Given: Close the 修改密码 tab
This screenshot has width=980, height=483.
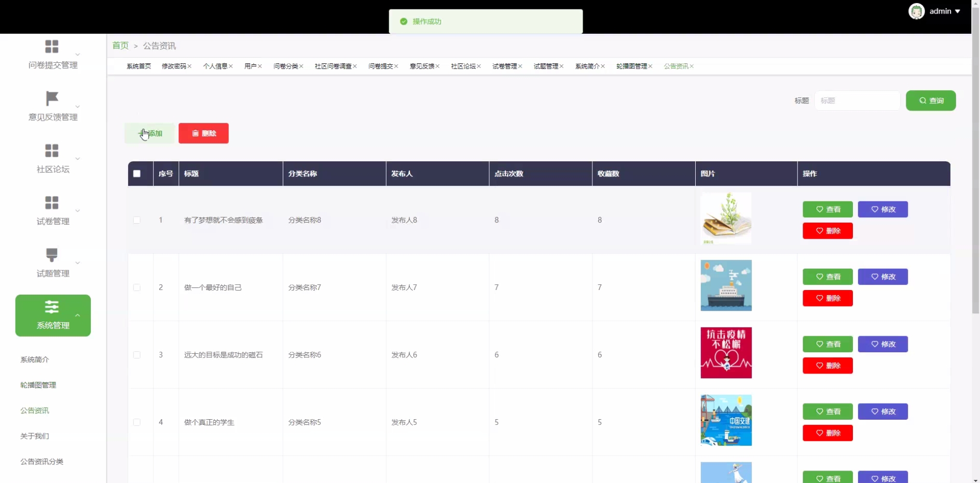Looking at the screenshot, I should pos(190,66).
